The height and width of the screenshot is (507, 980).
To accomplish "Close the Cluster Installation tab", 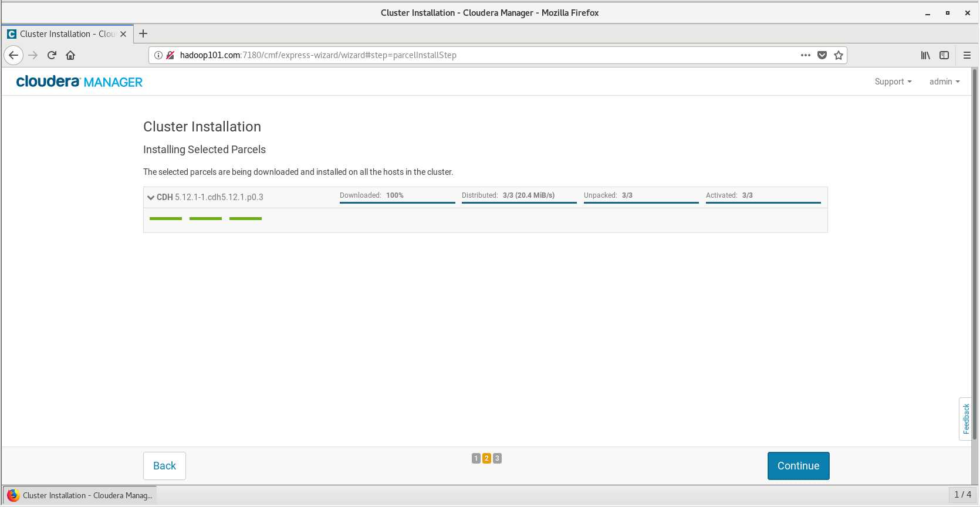I will pyautogui.click(x=123, y=34).
